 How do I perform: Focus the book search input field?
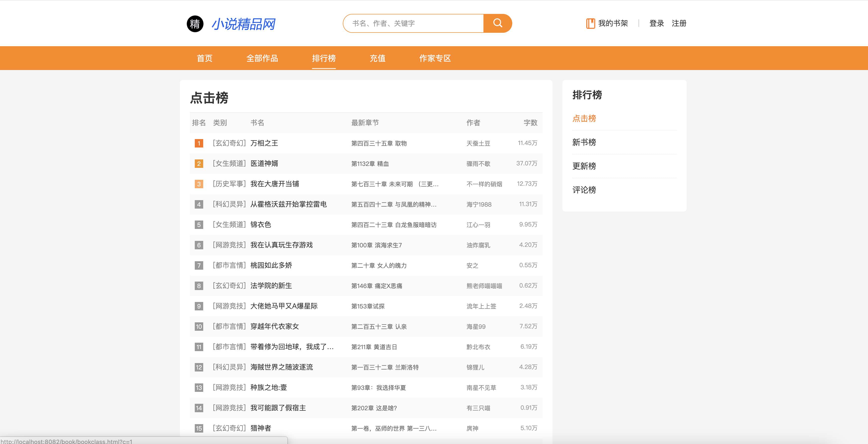(413, 23)
